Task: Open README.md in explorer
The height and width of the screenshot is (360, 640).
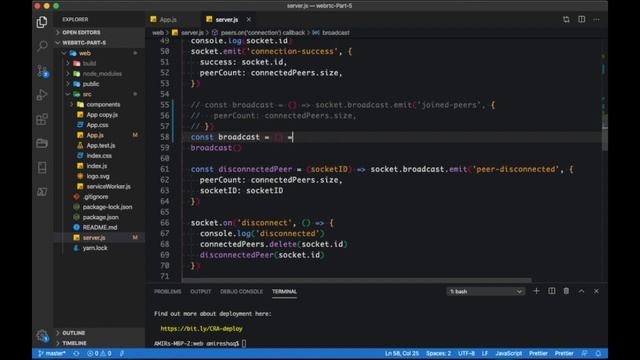Action: (x=100, y=227)
